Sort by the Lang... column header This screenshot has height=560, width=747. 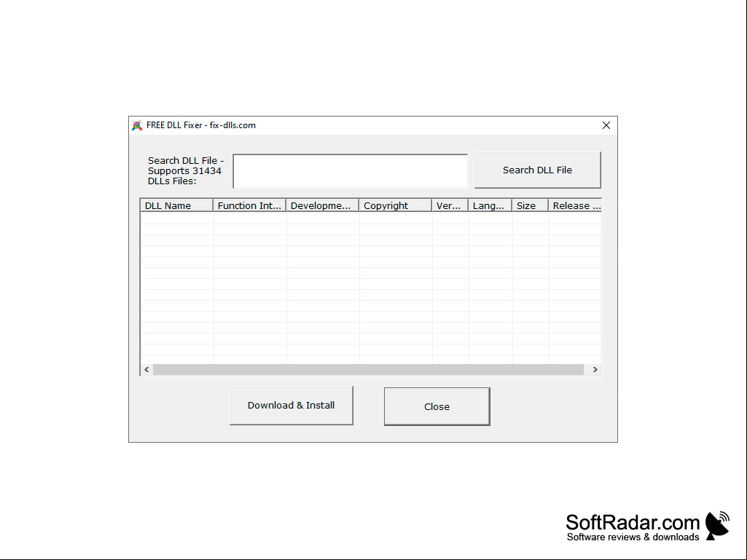(490, 205)
